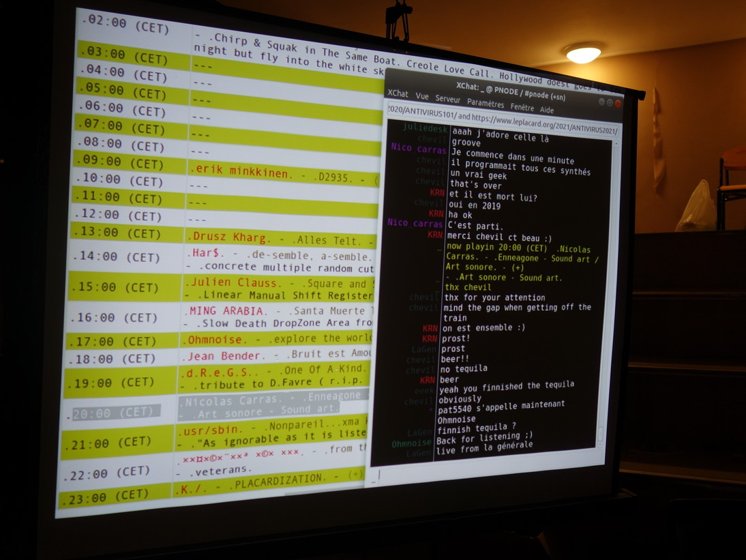Open the .Drusz Kharg. artist link
The width and height of the screenshot is (746, 560).
(228, 238)
